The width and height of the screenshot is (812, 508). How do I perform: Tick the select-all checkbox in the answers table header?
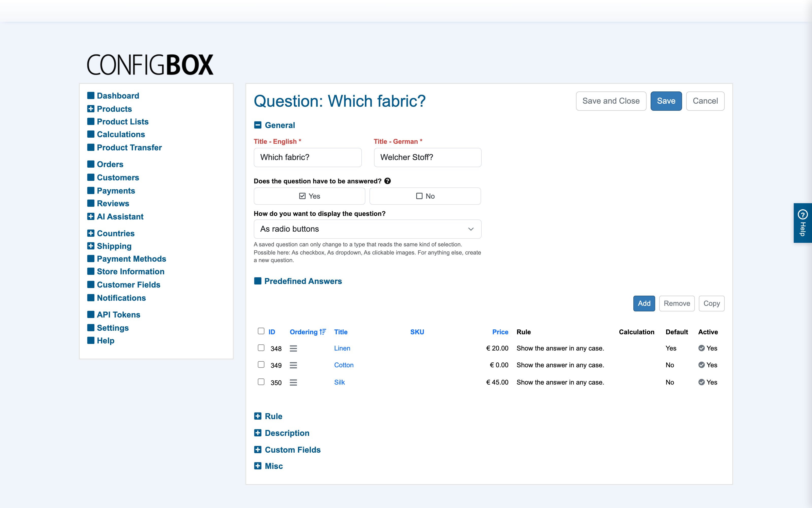coord(261,331)
